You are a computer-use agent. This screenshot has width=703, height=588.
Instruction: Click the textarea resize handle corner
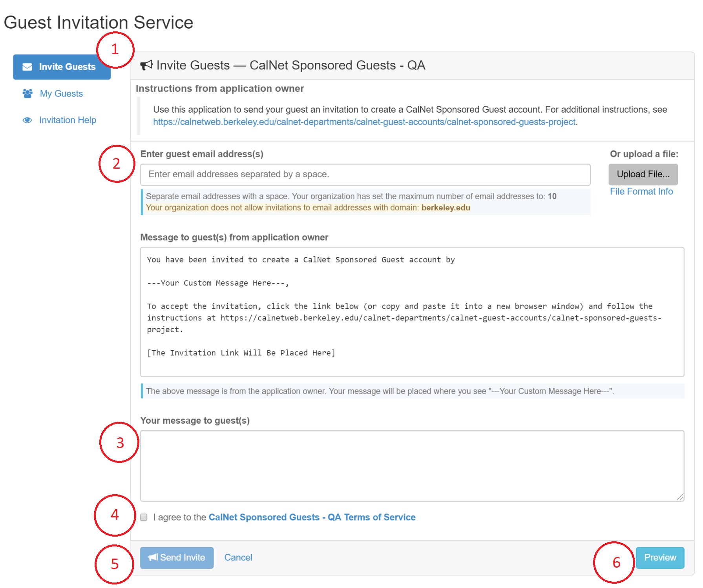[x=680, y=497]
